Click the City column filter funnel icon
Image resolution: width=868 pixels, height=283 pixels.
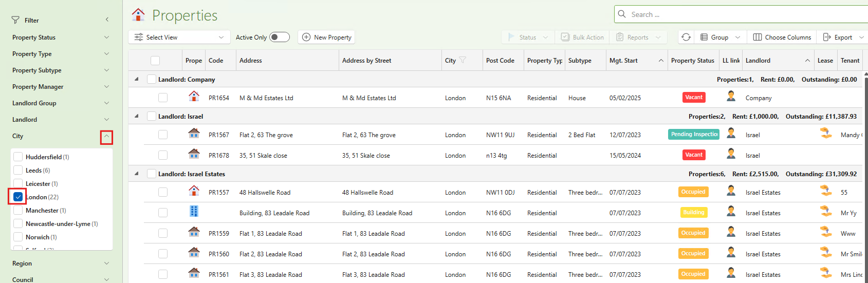(463, 60)
